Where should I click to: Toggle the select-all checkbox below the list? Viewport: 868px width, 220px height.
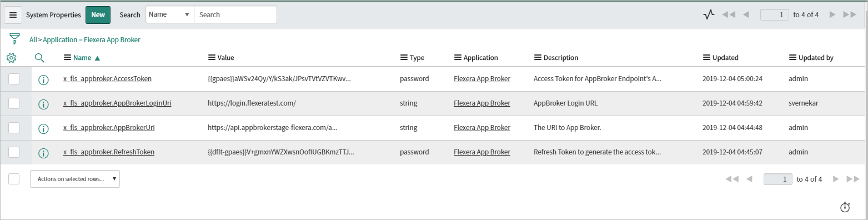[x=14, y=179]
